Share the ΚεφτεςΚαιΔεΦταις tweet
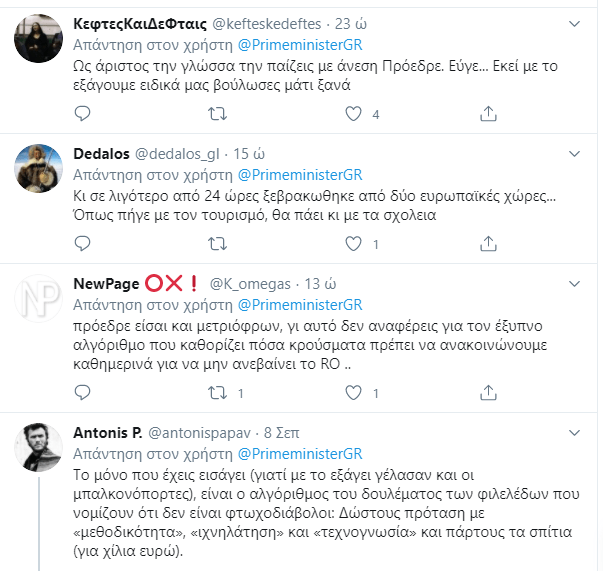Screen dimensions: 603x571 tap(488, 114)
